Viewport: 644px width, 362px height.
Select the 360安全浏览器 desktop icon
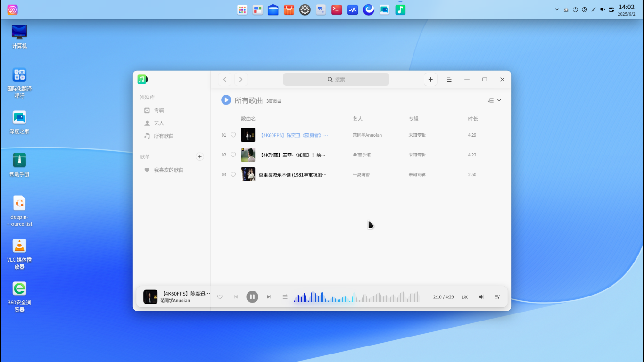click(x=19, y=296)
